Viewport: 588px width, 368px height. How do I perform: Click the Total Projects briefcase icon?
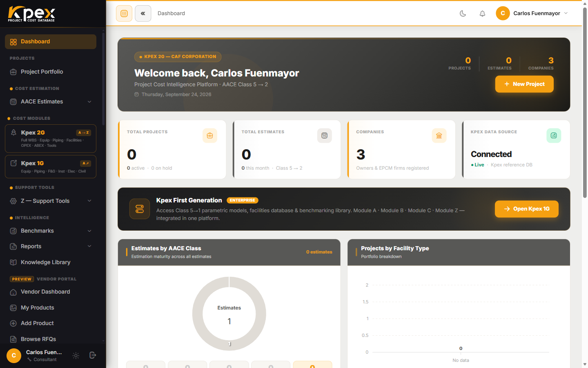tap(210, 136)
